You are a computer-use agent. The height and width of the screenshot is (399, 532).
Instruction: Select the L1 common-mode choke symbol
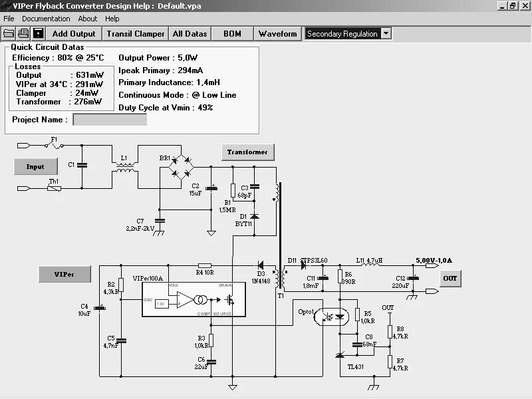[x=125, y=168]
